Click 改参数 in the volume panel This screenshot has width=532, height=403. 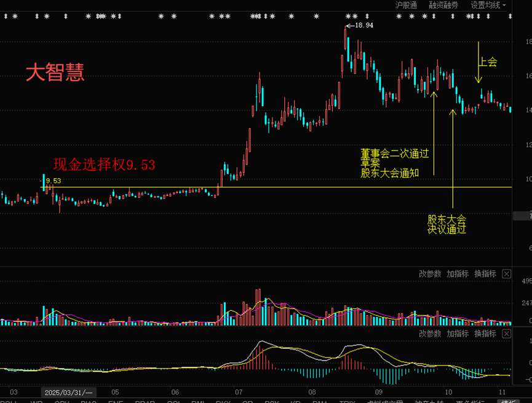point(430,274)
